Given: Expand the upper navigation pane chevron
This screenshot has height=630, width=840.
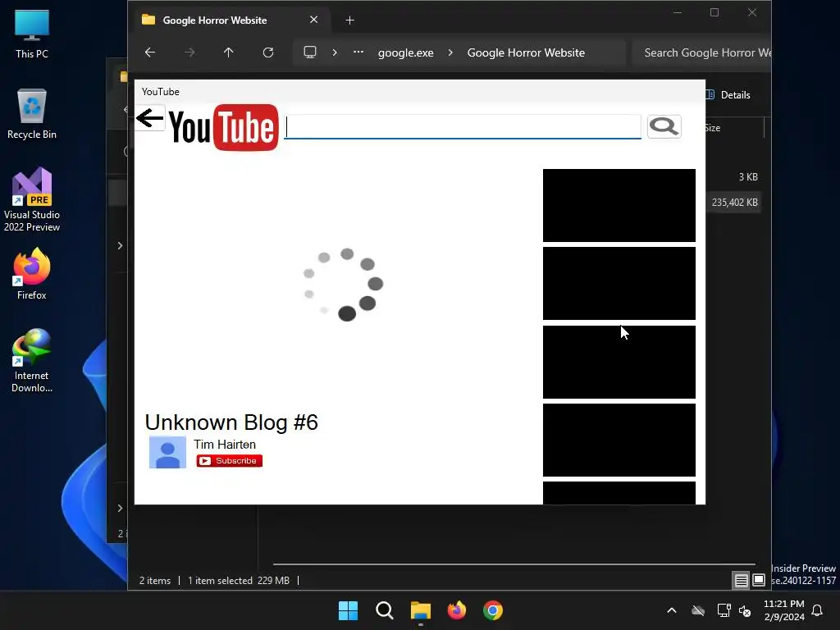Looking at the screenshot, I should coord(120,245).
